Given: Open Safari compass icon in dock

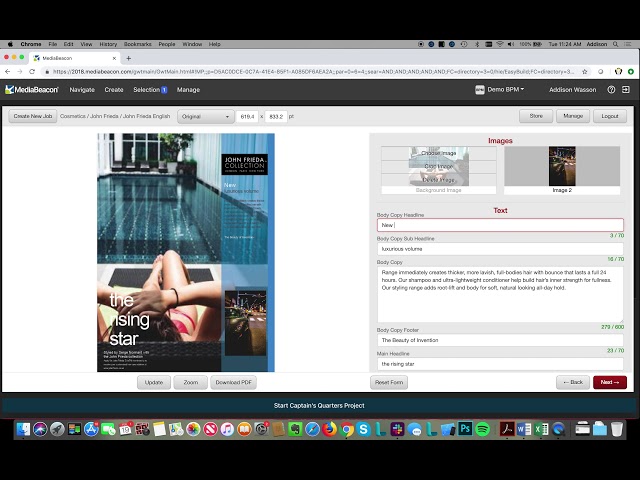Looking at the screenshot, I should click(312, 429).
